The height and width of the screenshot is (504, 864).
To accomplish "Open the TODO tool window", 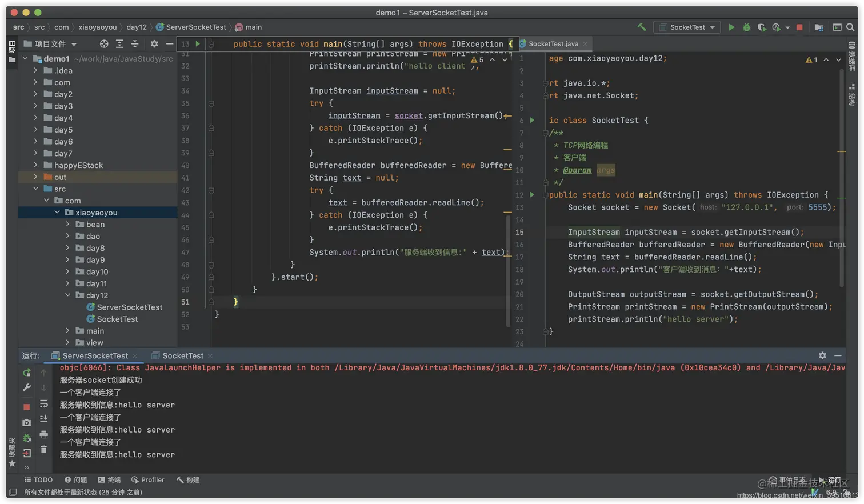I will point(38,480).
